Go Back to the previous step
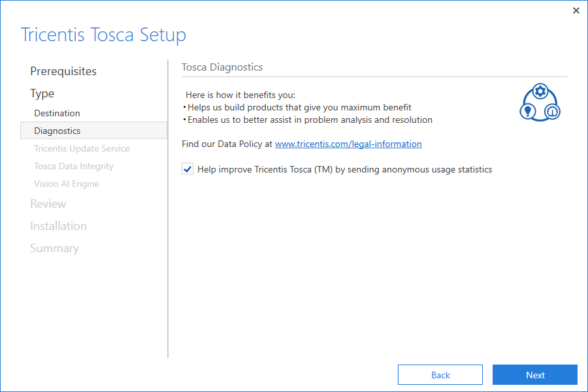The height and width of the screenshot is (392, 588). (440, 375)
